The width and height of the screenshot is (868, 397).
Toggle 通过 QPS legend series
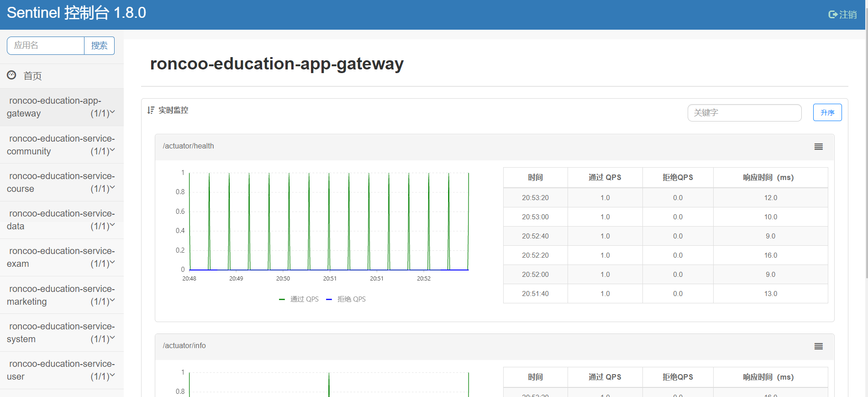pos(299,299)
